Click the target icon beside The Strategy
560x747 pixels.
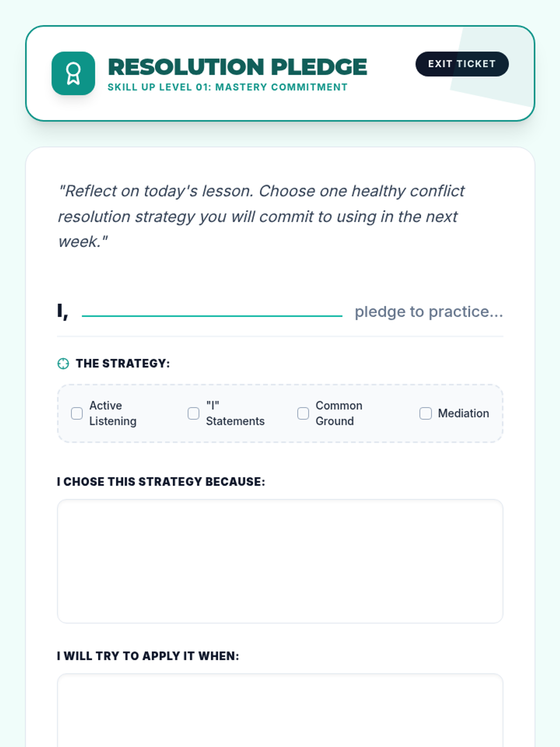click(x=63, y=364)
